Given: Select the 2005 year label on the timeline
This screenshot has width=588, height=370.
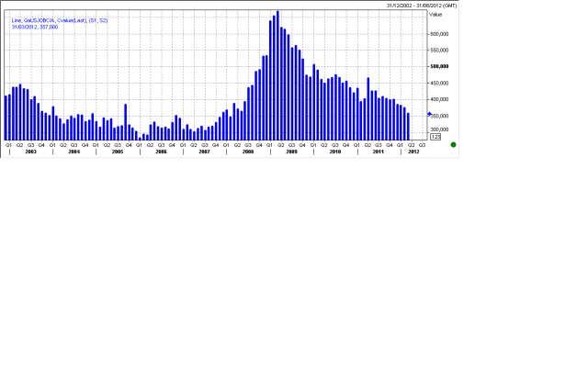Looking at the screenshot, I should 118,151.
